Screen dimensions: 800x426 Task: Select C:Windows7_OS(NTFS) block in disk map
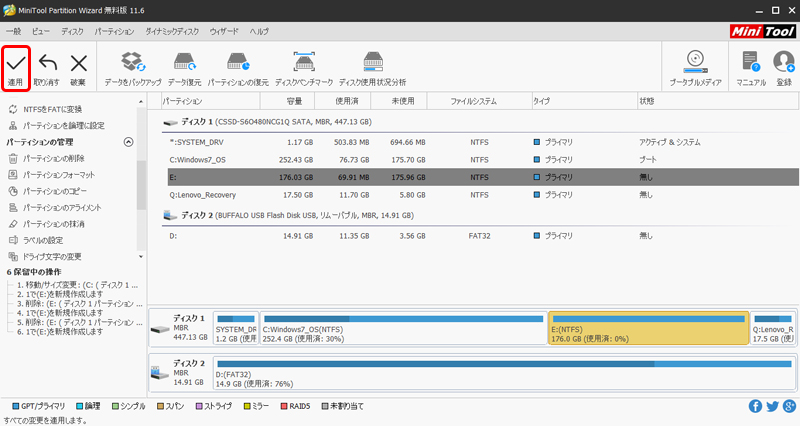[x=404, y=328]
